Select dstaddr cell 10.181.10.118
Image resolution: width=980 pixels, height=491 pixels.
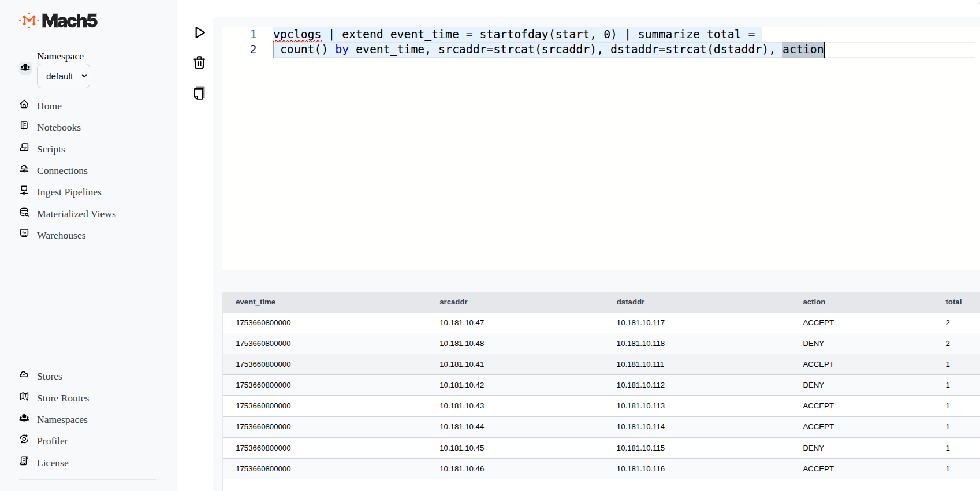pyautogui.click(x=640, y=344)
